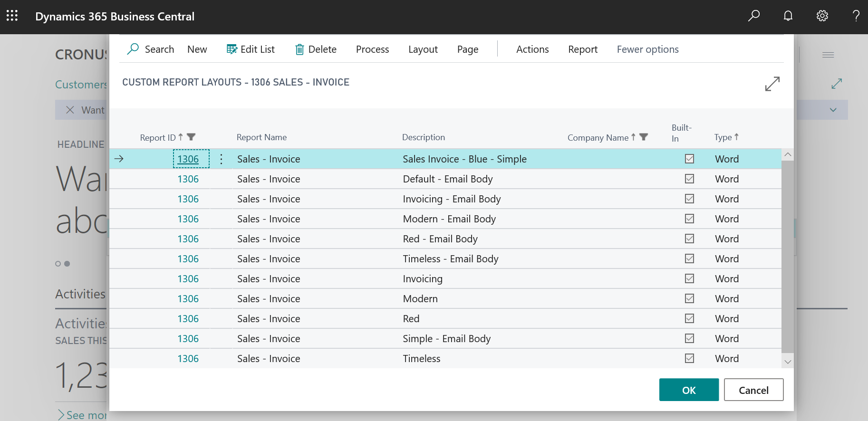Sort by Type column header
The image size is (868, 421).
click(x=723, y=137)
